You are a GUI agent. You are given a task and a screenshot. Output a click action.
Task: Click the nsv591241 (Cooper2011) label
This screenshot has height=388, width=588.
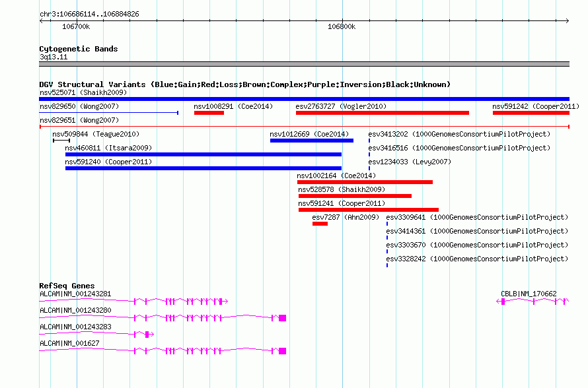click(342, 203)
